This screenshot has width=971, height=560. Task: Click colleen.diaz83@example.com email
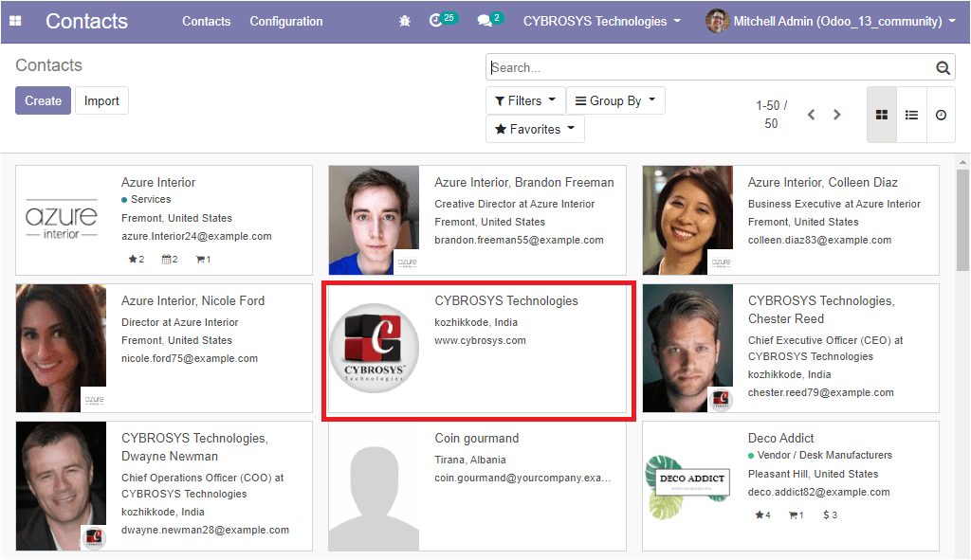point(819,240)
